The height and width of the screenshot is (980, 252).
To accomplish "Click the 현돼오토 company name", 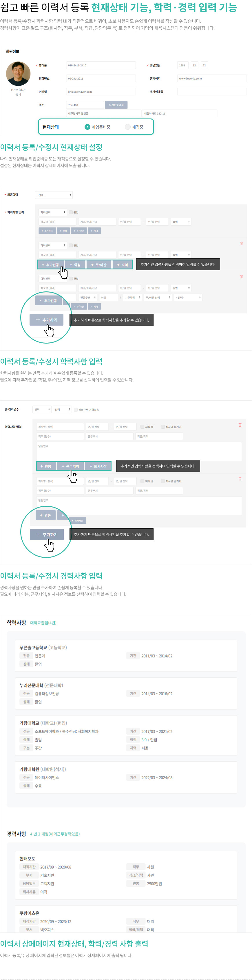I will 28,859.
